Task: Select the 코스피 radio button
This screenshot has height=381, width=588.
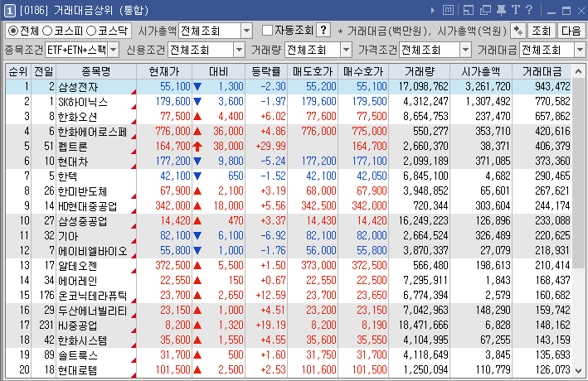Action: (47, 31)
